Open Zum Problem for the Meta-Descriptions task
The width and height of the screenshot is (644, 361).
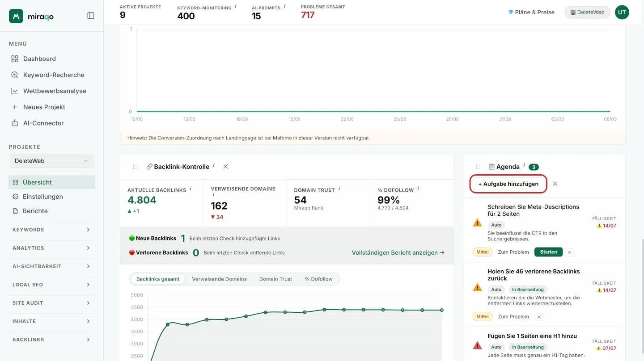coord(513,252)
